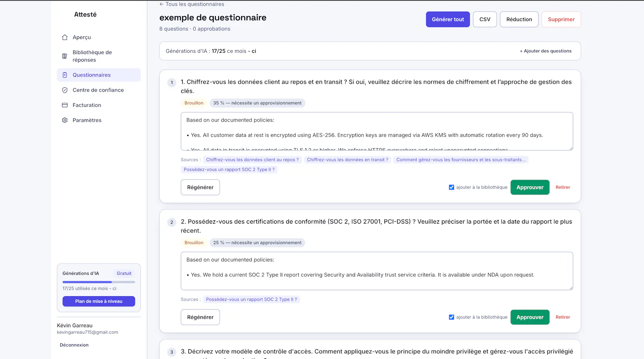Click the 8 questions · 0 approbations text
Image resolution: width=644 pixels, height=359 pixels.
pos(195,29)
